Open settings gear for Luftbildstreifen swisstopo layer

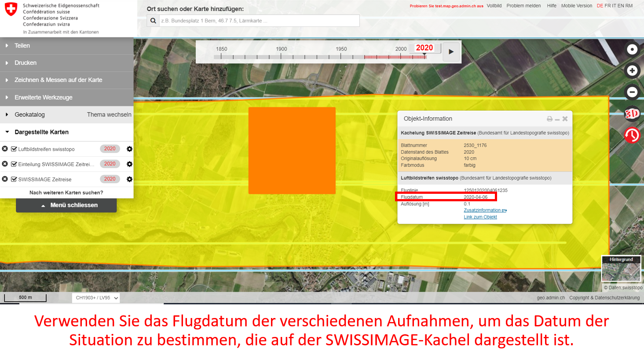coord(129,149)
